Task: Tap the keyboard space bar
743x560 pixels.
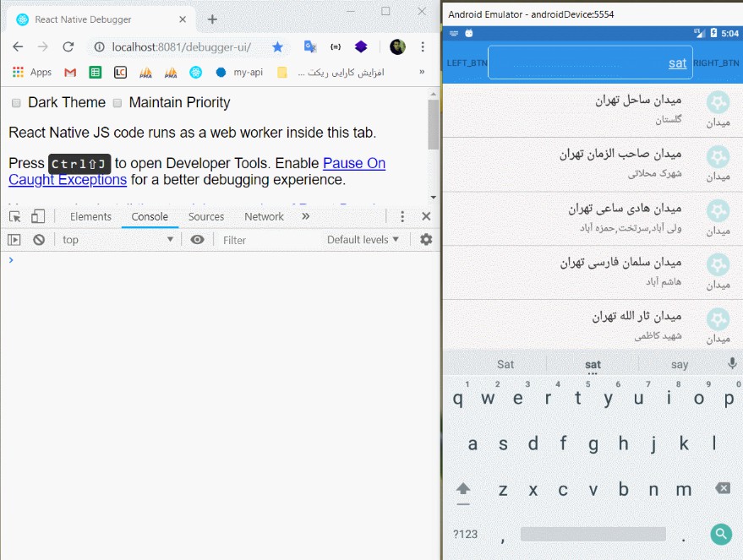Action: point(593,534)
